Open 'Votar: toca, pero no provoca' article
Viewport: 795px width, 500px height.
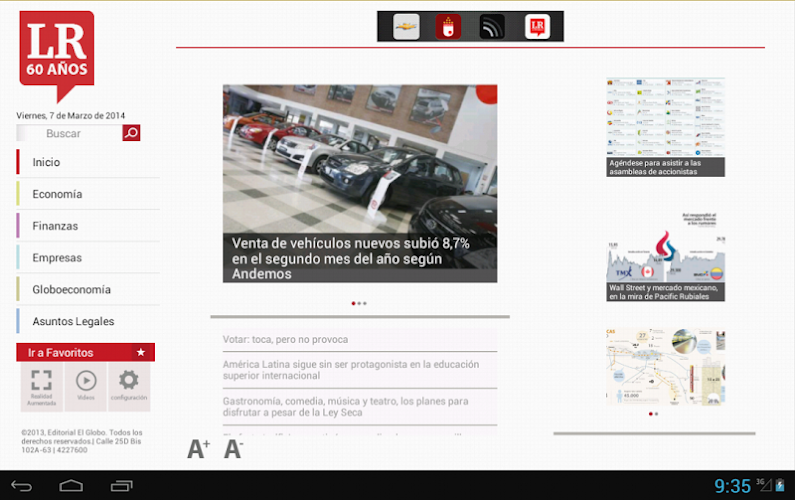(x=360, y=339)
